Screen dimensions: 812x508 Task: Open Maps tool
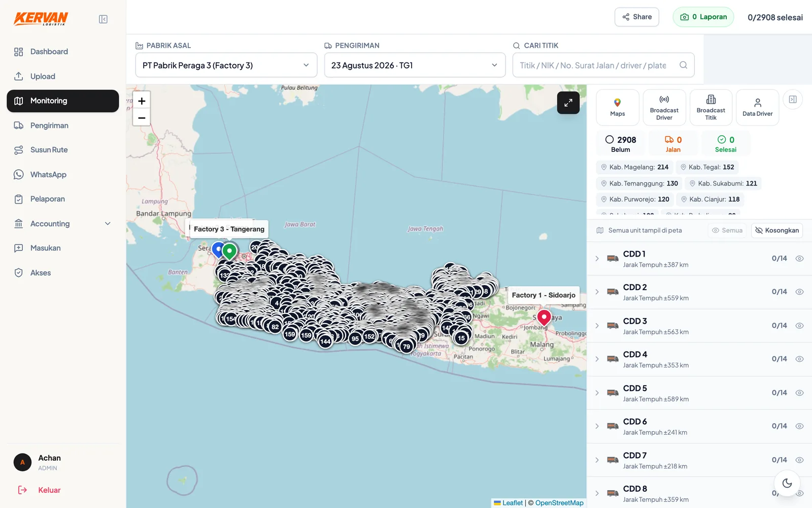(618, 108)
